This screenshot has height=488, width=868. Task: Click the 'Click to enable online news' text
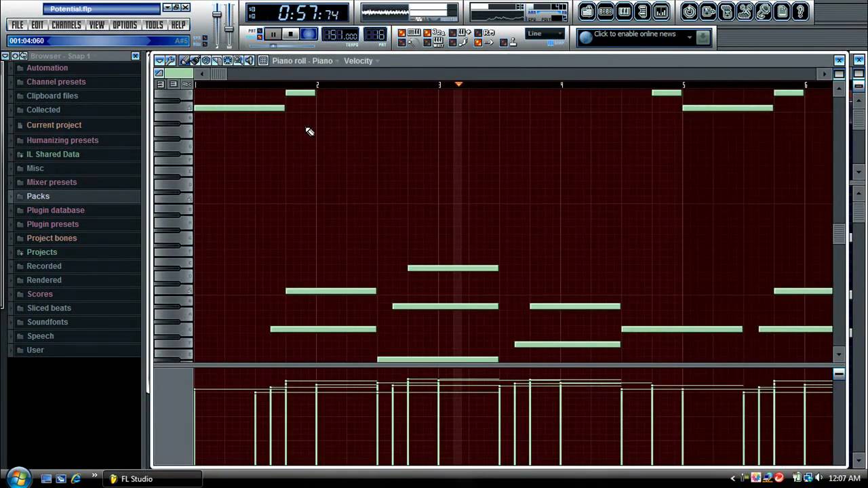(635, 34)
